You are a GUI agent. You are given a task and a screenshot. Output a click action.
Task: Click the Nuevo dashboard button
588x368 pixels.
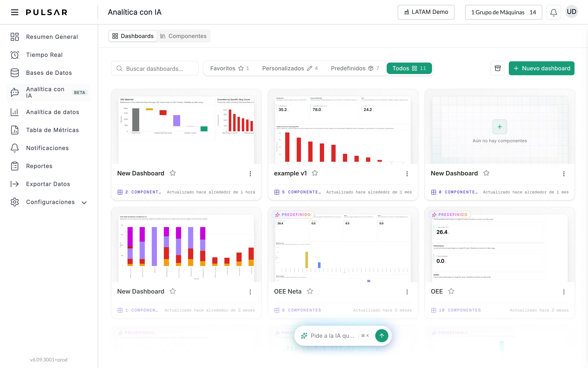pyautogui.click(x=541, y=68)
